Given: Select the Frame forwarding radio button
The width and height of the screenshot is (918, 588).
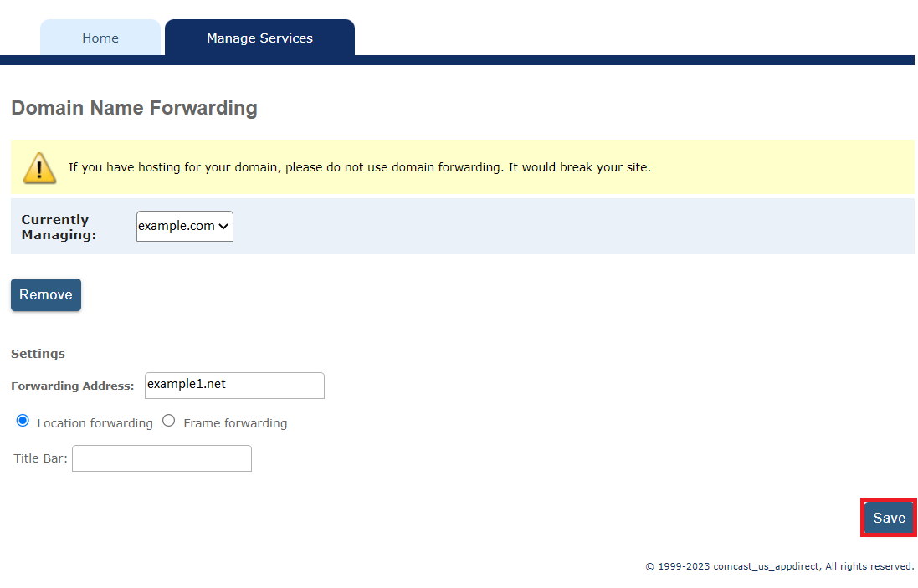Looking at the screenshot, I should [168, 420].
